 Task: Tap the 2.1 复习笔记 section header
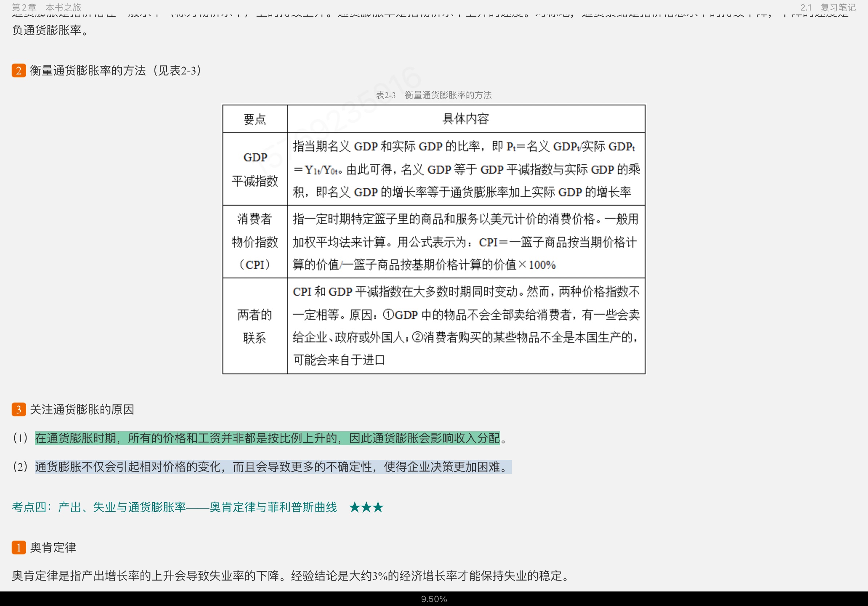pyautogui.click(x=828, y=7)
